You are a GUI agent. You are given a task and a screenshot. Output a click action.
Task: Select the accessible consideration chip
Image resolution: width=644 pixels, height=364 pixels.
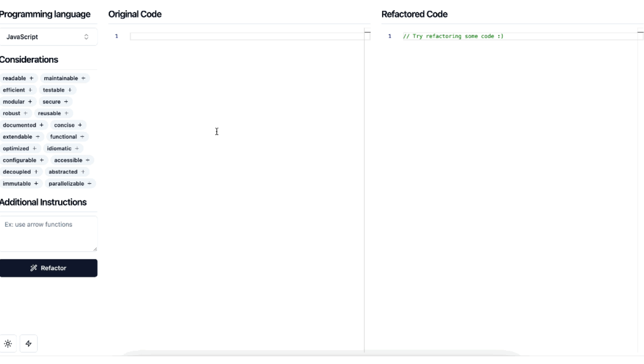pos(72,160)
